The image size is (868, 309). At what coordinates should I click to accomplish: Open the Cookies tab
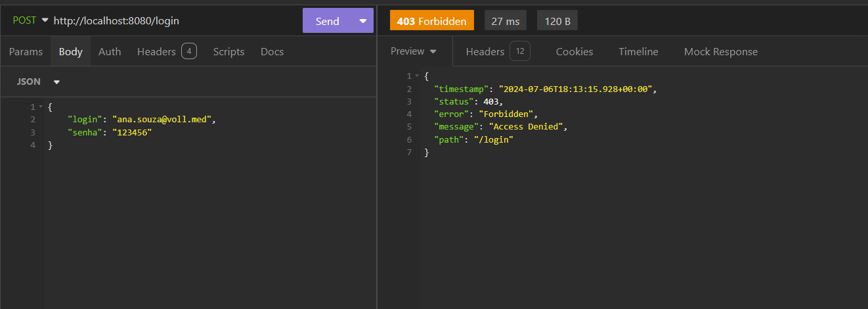[574, 51]
